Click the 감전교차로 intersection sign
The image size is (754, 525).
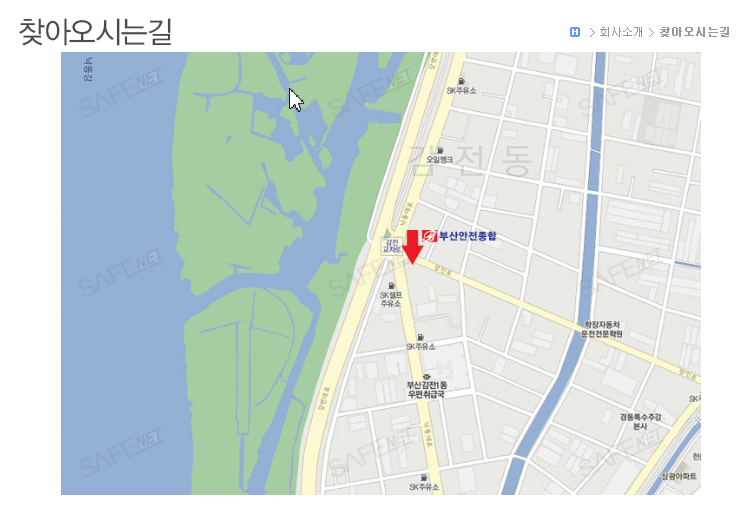coord(392,246)
